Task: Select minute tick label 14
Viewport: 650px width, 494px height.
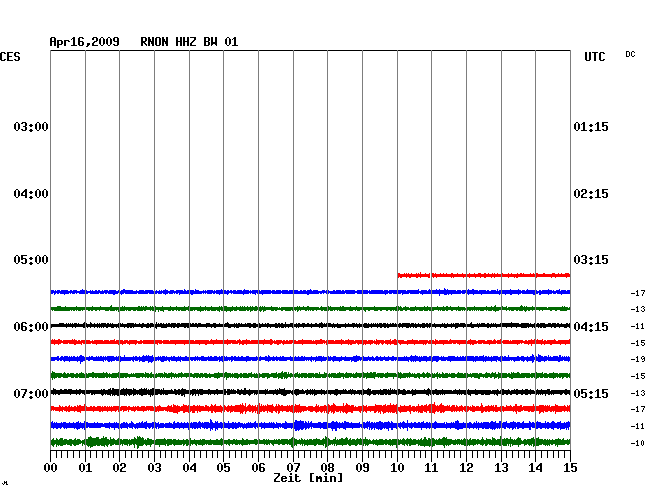Action: 535,468
